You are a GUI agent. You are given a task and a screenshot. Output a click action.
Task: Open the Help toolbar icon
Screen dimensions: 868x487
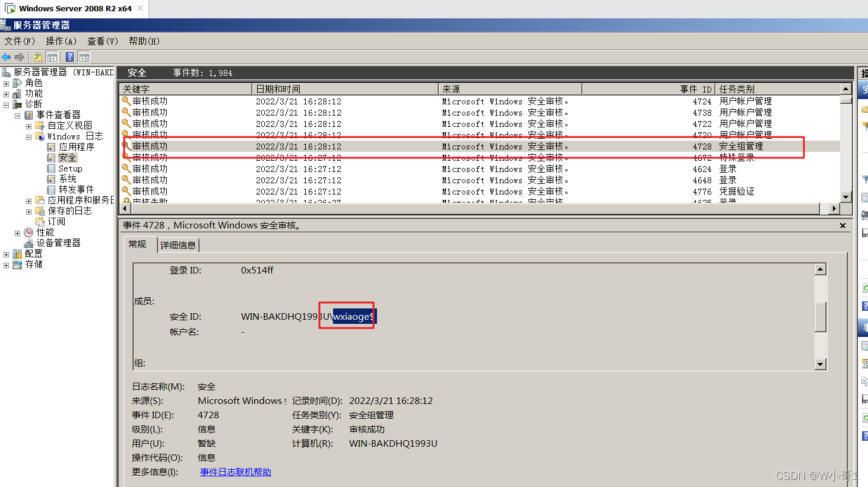70,57
